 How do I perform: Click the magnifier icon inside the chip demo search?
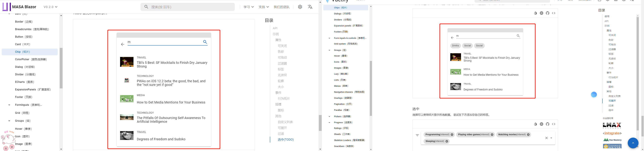click(x=205, y=42)
